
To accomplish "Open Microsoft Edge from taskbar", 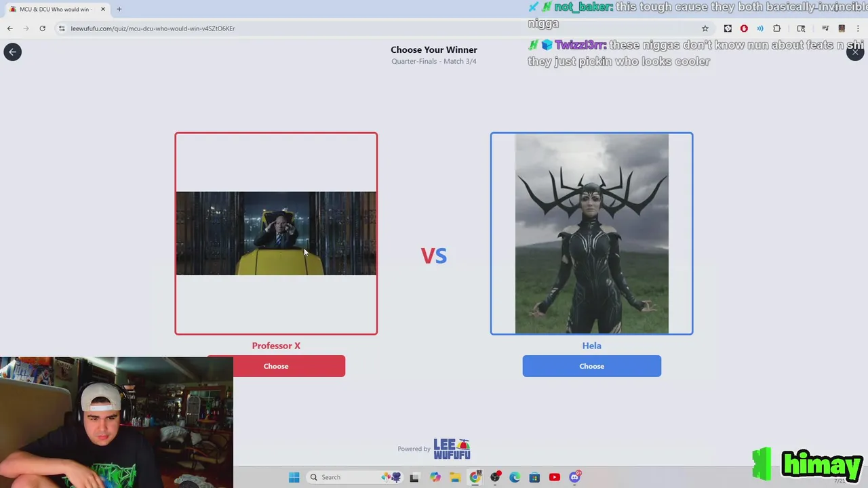I will pyautogui.click(x=515, y=477).
